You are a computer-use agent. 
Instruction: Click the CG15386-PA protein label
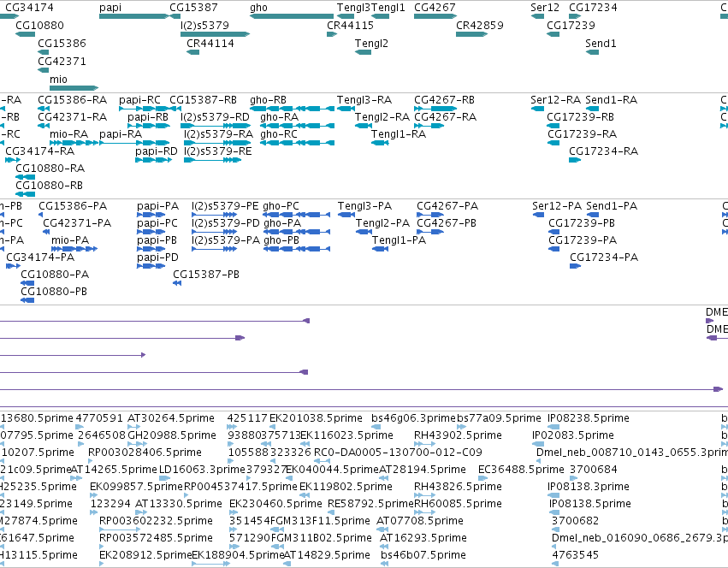click(73, 206)
